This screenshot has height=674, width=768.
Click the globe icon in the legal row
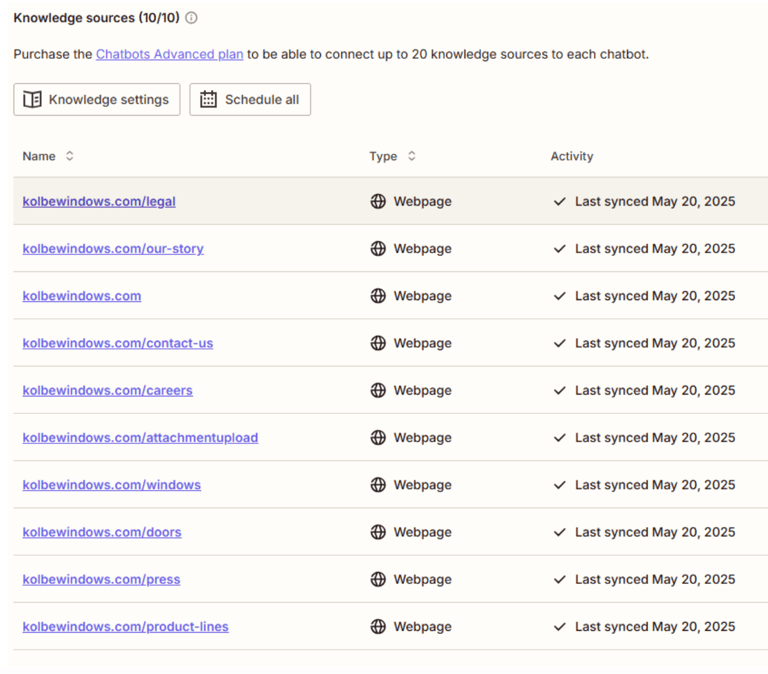tap(378, 201)
